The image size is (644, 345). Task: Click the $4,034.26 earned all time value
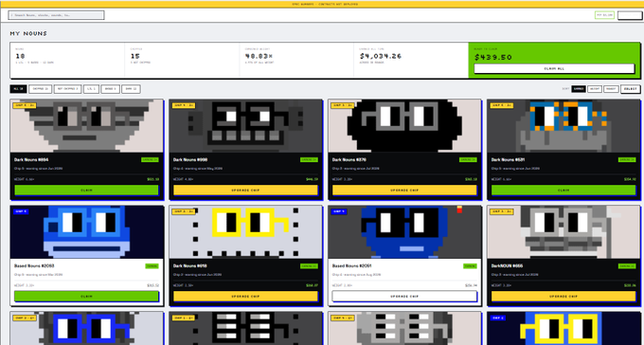point(381,56)
